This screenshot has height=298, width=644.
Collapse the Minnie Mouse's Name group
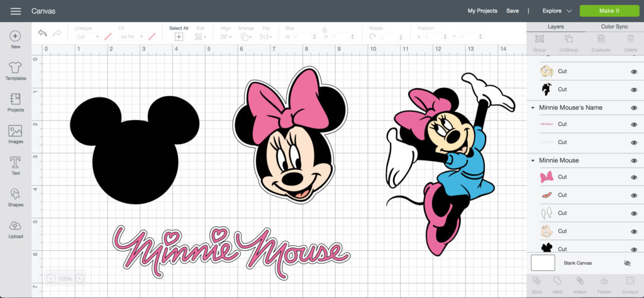pyautogui.click(x=533, y=108)
